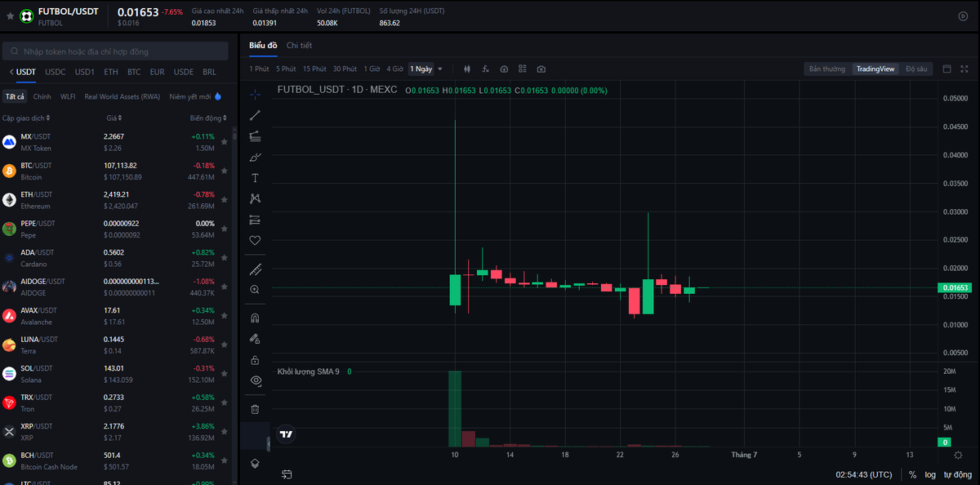980x485 pixels.
Task: Sort pairs by Giá column
Action: click(x=116, y=118)
